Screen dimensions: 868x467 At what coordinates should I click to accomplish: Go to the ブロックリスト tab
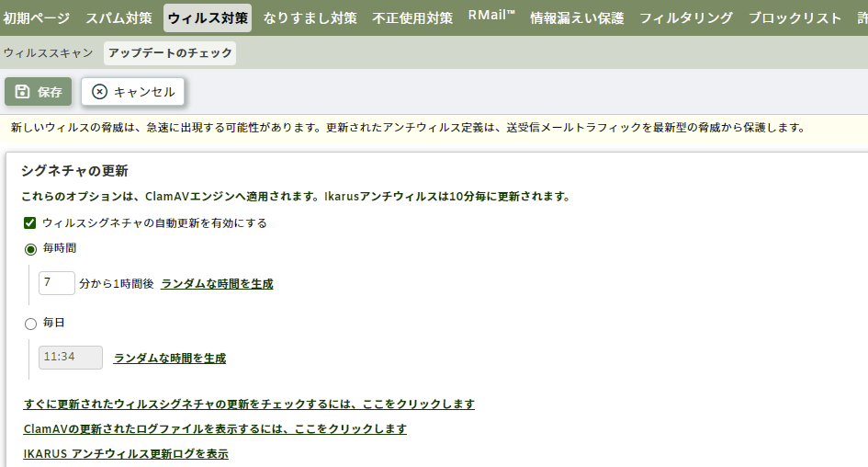click(x=795, y=18)
